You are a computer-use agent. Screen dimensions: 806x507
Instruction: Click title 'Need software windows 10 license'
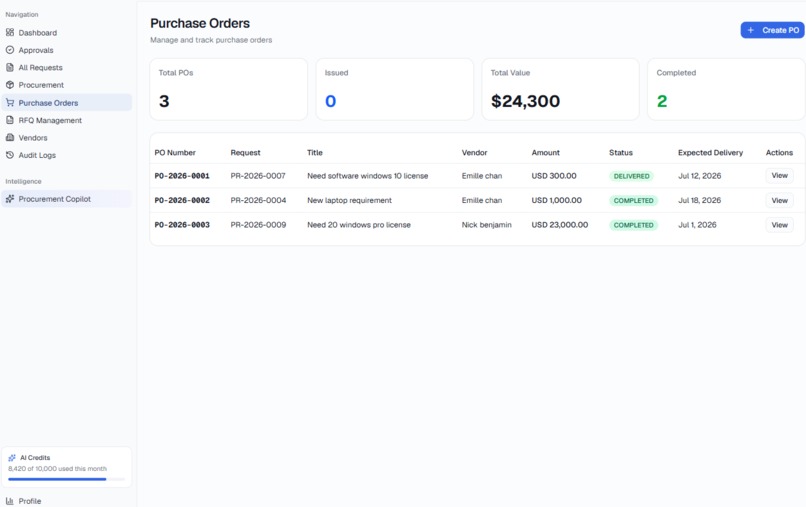point(368,176)
